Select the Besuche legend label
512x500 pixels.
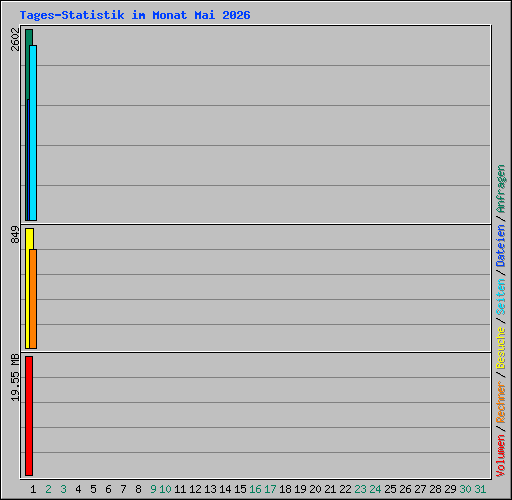501,347
